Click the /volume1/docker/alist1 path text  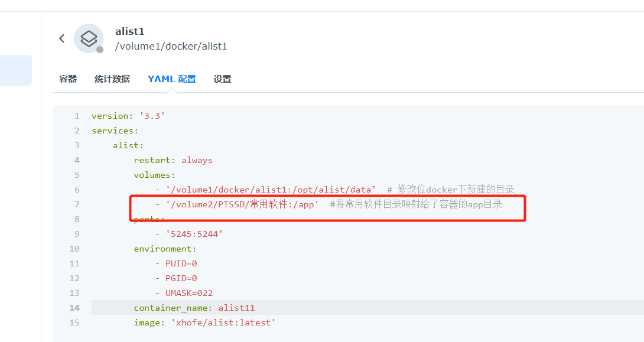coord(171,47)
